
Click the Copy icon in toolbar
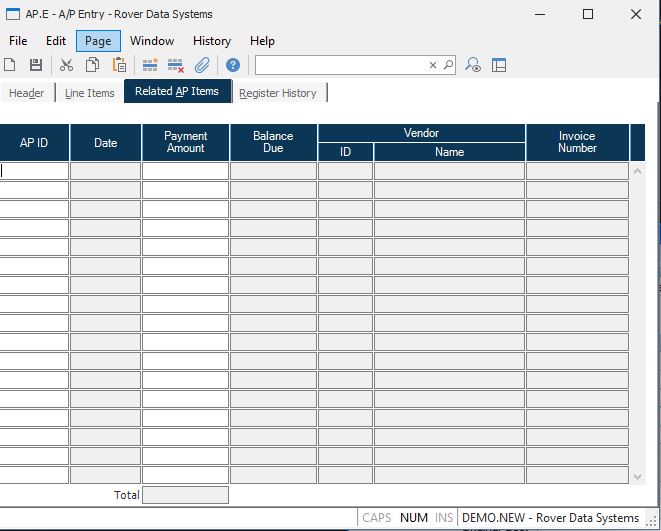[92, 65]
